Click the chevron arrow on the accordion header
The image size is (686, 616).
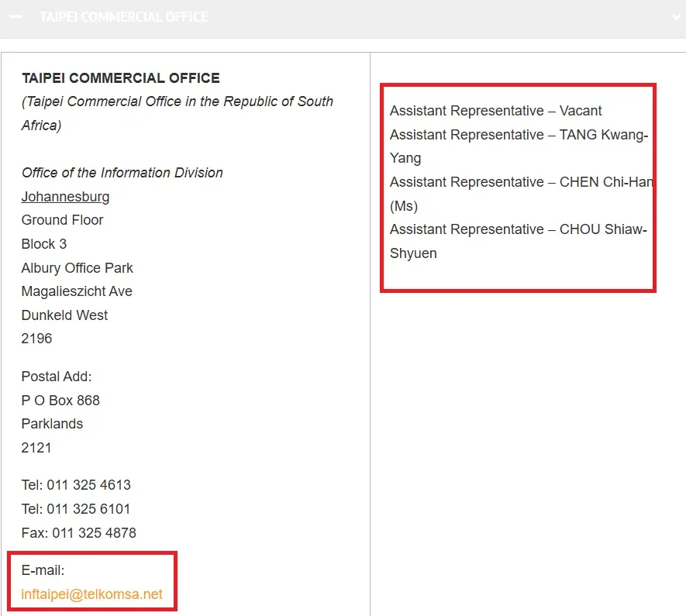pyautogui.click(x=677, y=17)
